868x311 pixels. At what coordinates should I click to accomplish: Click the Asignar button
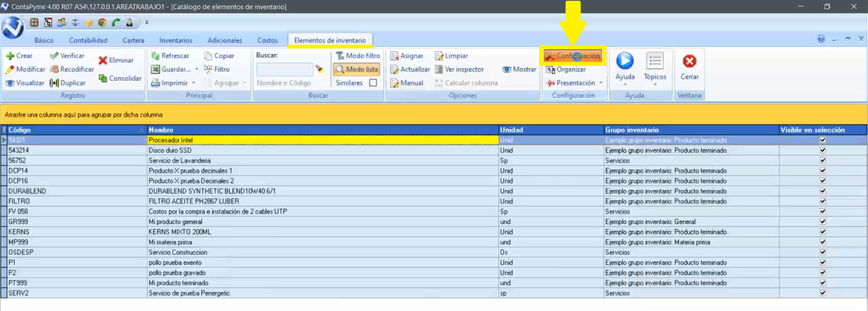click(x=407, y=56)
